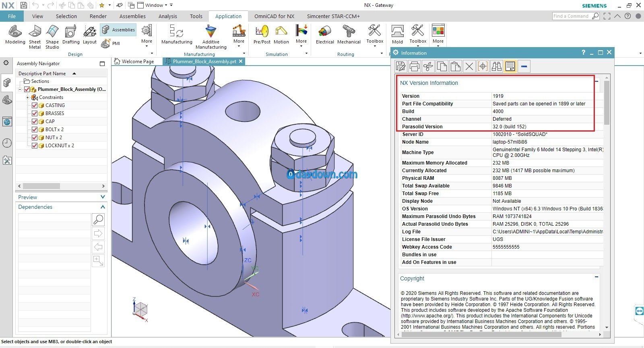This screenshot has width=644, height=348.
Task: Select the Analysis ribbon tab
Action: [167, 16]
